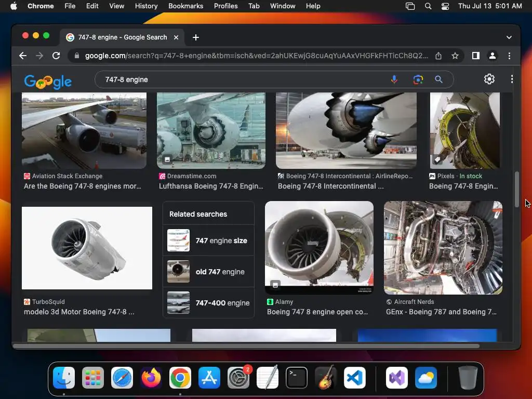Image resolution: width=532 pixels, height=399 pixels.
Task: Open 'modelo 3d Motor Boeing 747-8' link
Action: [x=79, y=312]
